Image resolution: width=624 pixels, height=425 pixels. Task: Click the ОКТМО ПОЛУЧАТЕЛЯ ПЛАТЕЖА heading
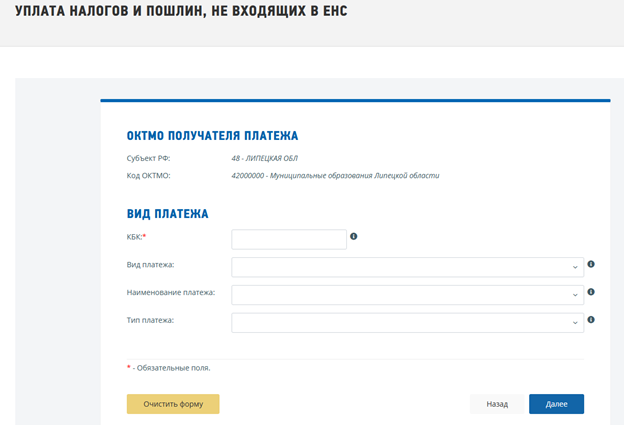213,136
